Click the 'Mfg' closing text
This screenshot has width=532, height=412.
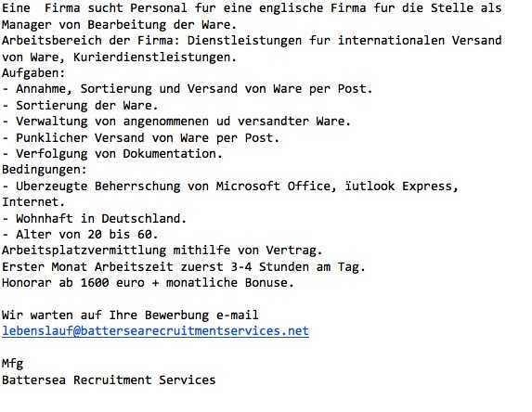pos(13,364)
